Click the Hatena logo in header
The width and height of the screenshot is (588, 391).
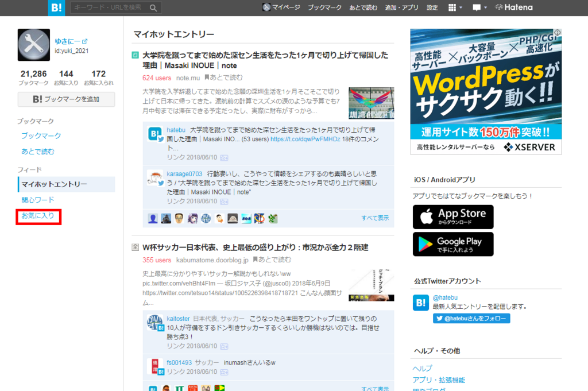(x=514, y=7)
